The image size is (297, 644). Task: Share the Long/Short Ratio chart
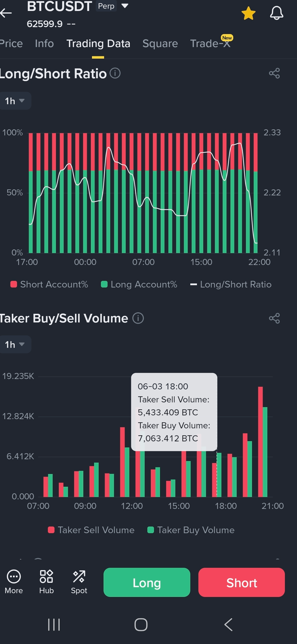tap(274, 73)
